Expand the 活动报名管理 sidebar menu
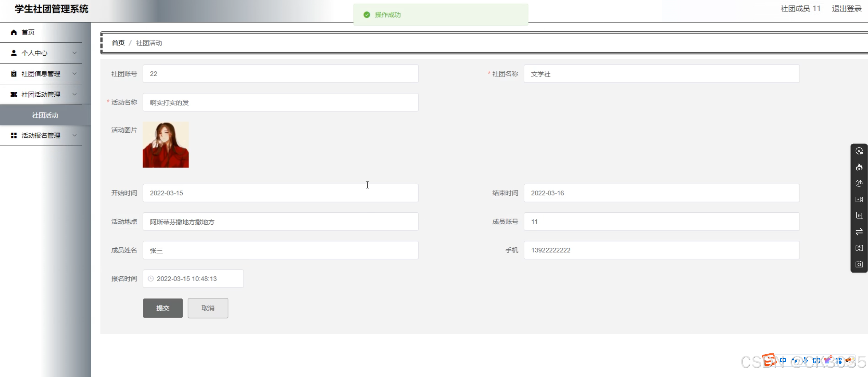 (x=41, y=135)
